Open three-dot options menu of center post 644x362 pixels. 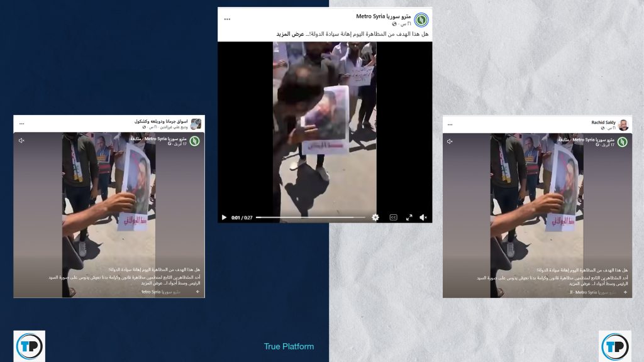click(227, 19)
